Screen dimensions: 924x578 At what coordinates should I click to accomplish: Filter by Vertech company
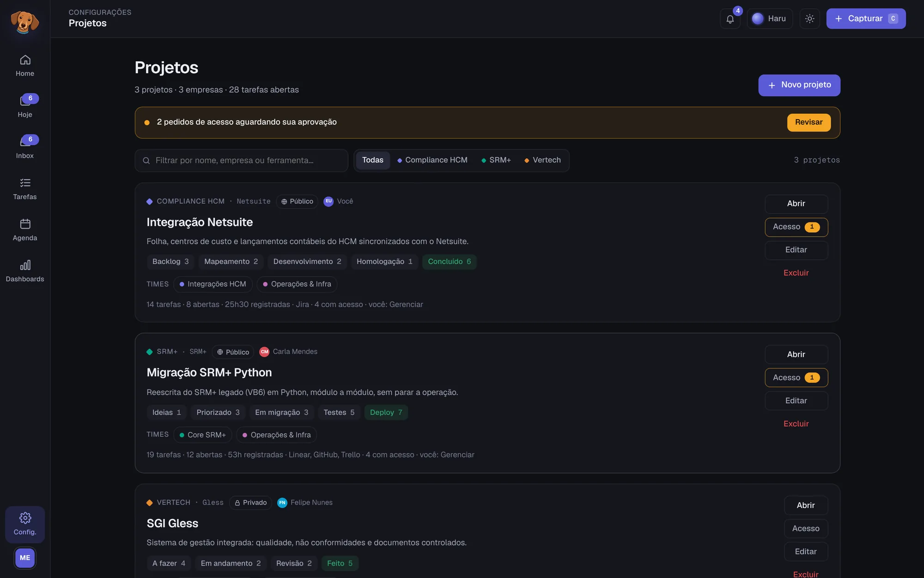(x=543, y=160)
